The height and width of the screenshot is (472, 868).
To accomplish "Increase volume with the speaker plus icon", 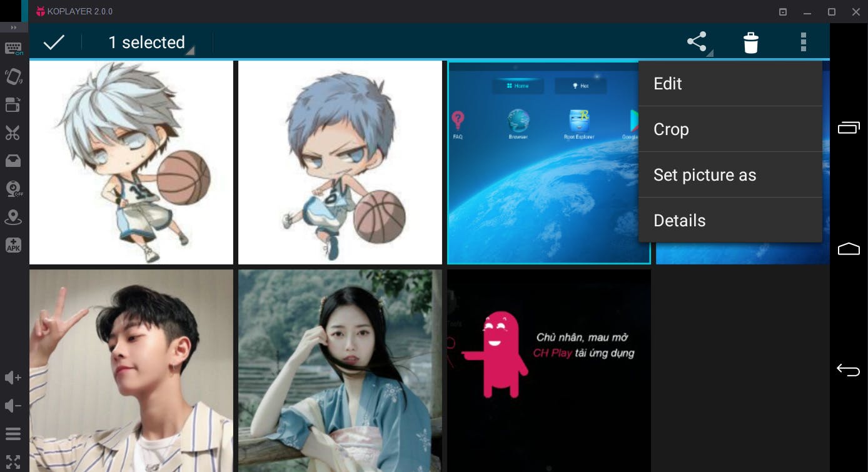I will 13,378.
